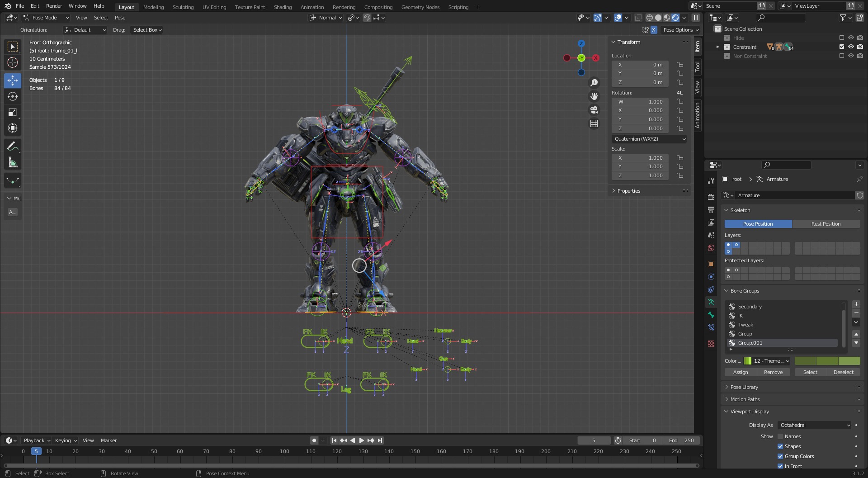
Task: Open the World properties tab icon
Action: 711,248
